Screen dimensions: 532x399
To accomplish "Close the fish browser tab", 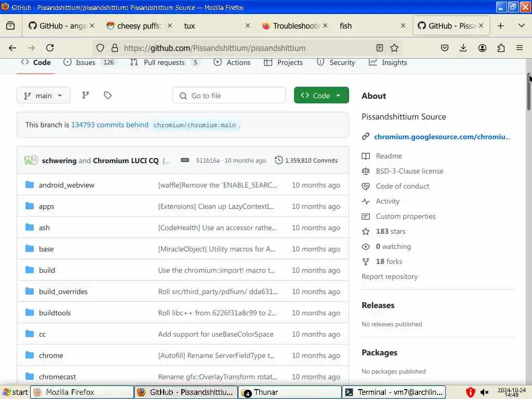I will pyautogui.click(x=403, y=25).
